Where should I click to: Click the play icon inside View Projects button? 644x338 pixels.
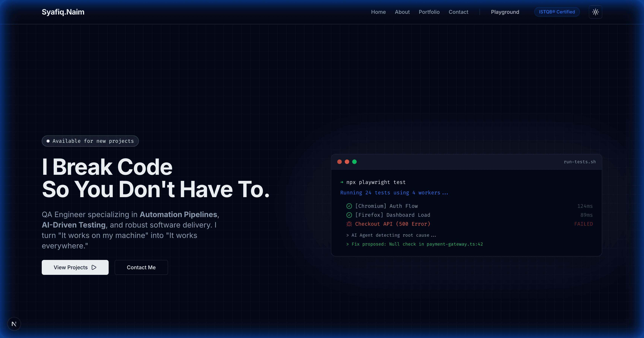pyautogui.click(x=94, y=267)
